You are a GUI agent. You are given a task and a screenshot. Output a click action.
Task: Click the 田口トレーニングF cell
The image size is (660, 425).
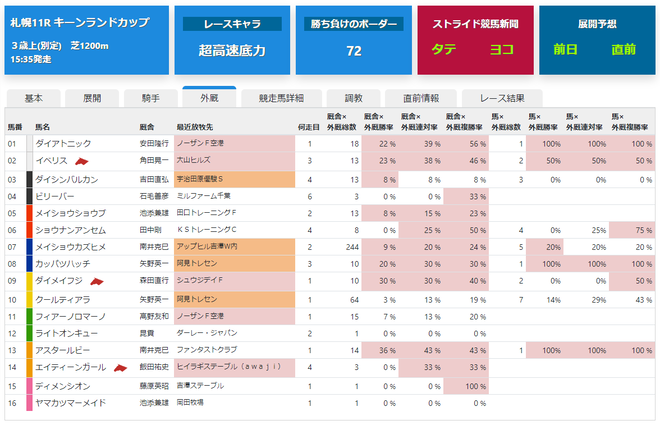pos(234,213)
